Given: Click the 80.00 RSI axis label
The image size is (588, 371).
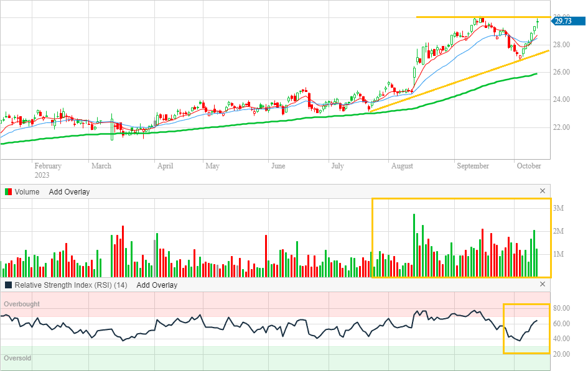Looking at the screenshot, I should [x=562, y=309].
